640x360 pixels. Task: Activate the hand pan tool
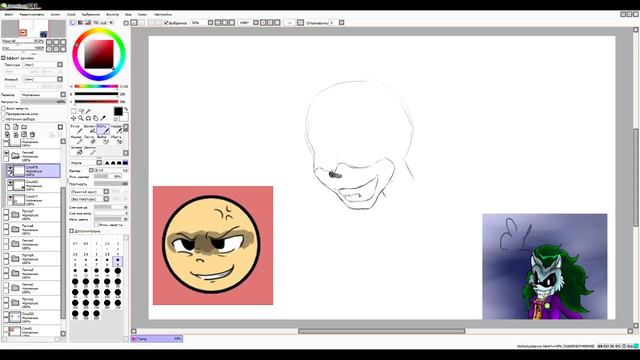click(x=96, y=118)
